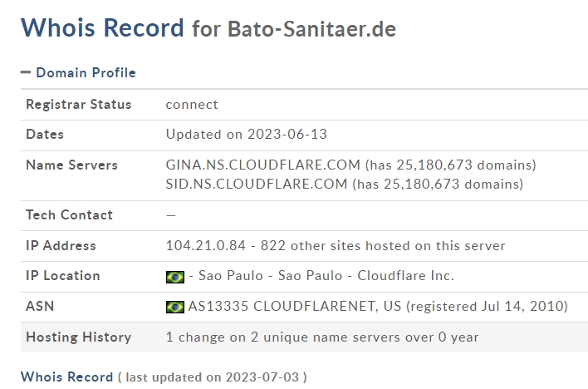588x389 pixels.
Task: Click the 'Whois Record' page title
Action: [102, 27]
